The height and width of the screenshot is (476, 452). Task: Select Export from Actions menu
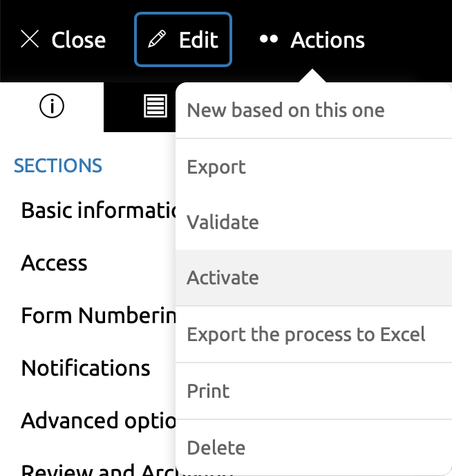216,167
